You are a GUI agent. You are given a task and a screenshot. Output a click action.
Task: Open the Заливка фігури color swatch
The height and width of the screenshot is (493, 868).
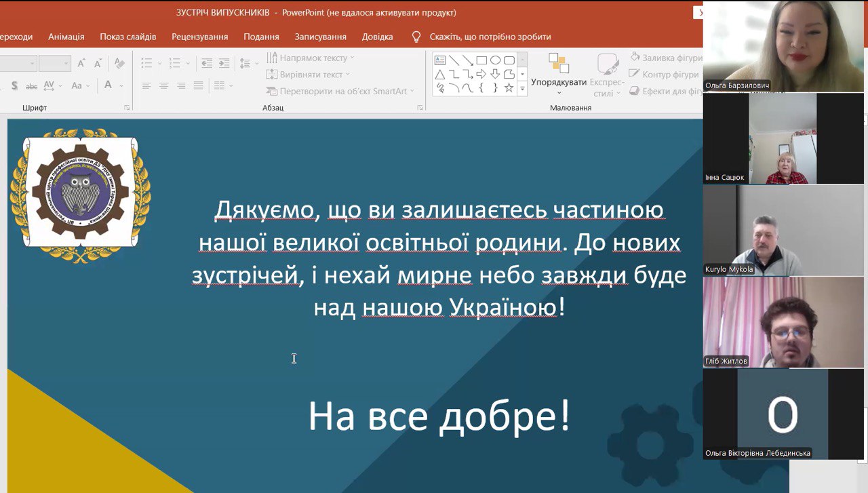635,58
